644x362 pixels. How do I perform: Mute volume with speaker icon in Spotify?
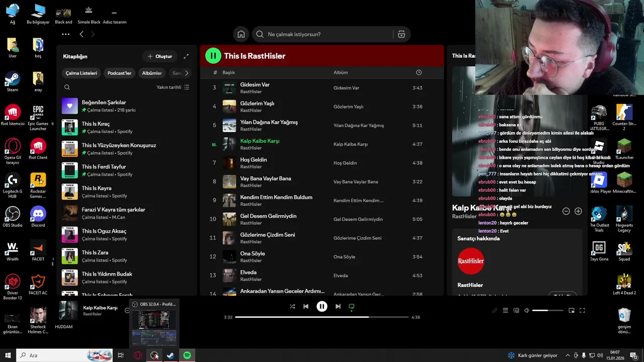(x=527, y=311)
